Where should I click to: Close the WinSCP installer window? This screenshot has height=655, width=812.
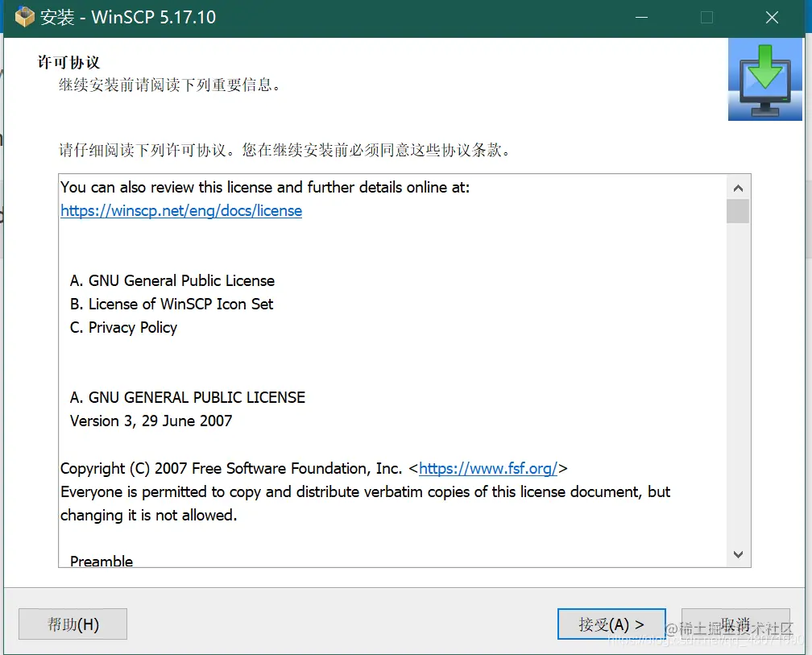coord(772,18)
